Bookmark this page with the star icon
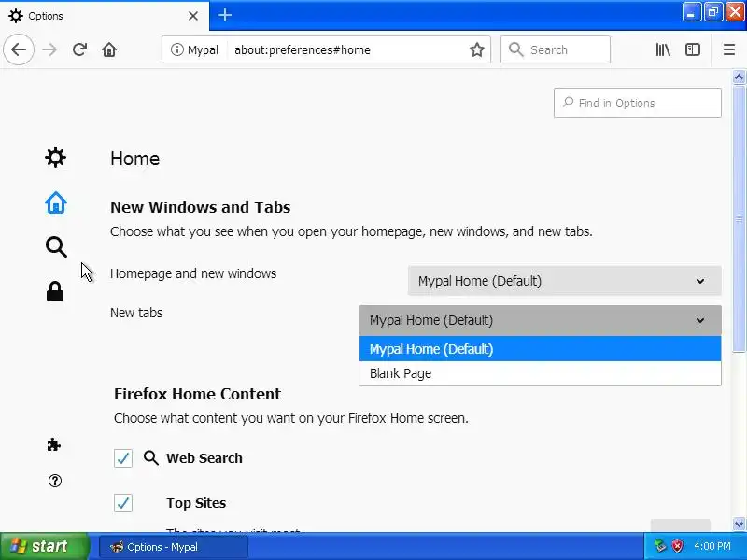Viewport: 747px width, 560px height. click(477, 50)
